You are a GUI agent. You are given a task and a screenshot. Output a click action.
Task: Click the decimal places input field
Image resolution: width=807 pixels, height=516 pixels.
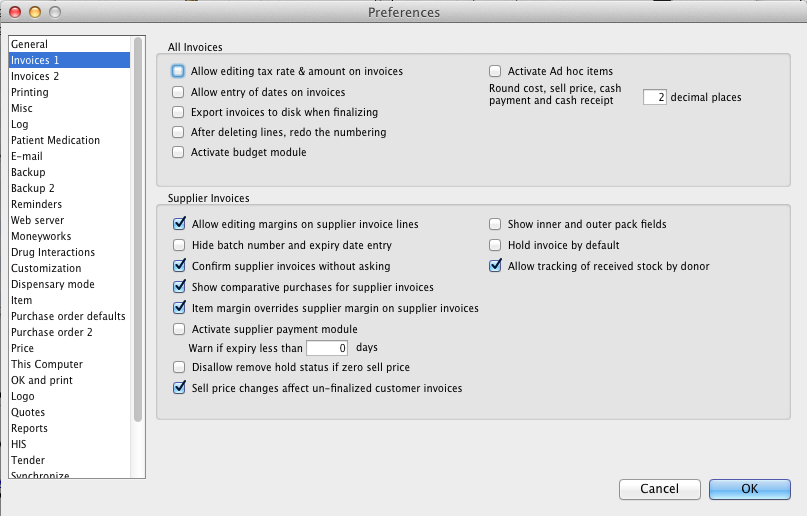pos(655,98)
